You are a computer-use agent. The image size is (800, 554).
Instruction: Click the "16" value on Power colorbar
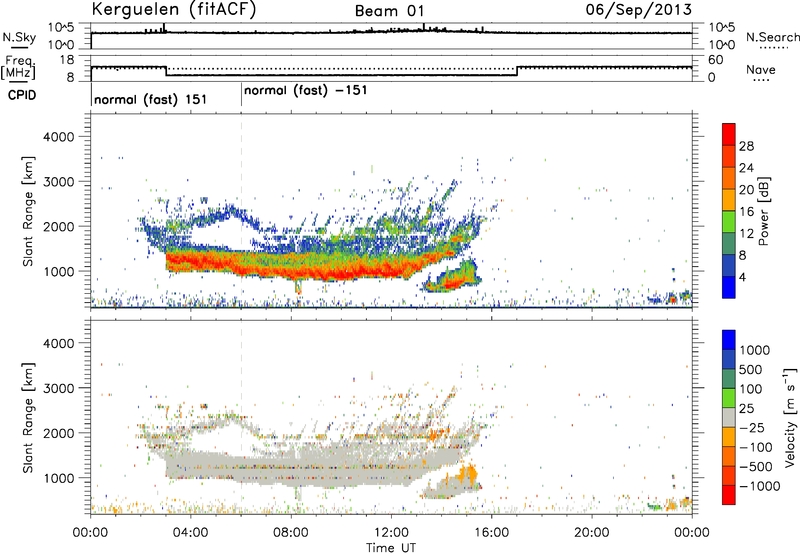(x=746, y=212)
